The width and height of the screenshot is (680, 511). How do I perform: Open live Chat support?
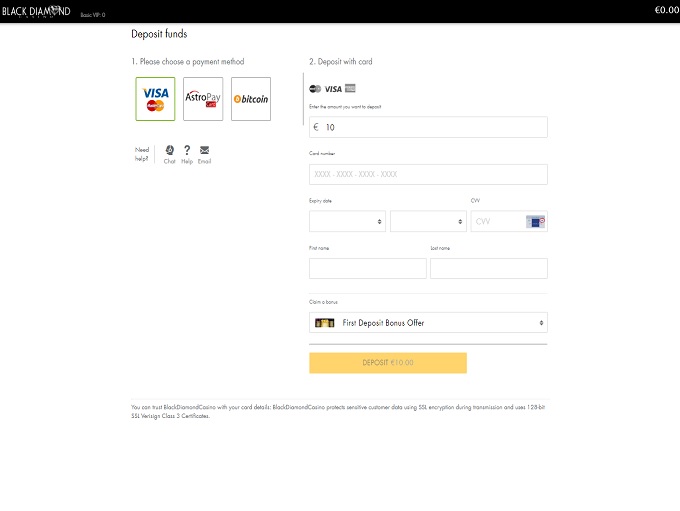169,151
